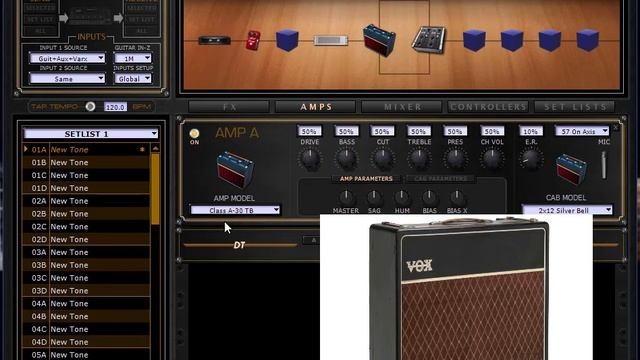Click the Vox amplifier photo overlay
This screenshot has width=640, height=360.
tap(456, 287)
